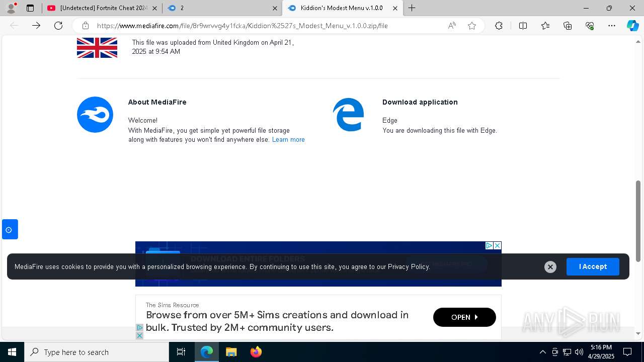Screen dimensions: 644x362
Task: Click the page vertical scrollbar thumb
Action: click(638, 221)
